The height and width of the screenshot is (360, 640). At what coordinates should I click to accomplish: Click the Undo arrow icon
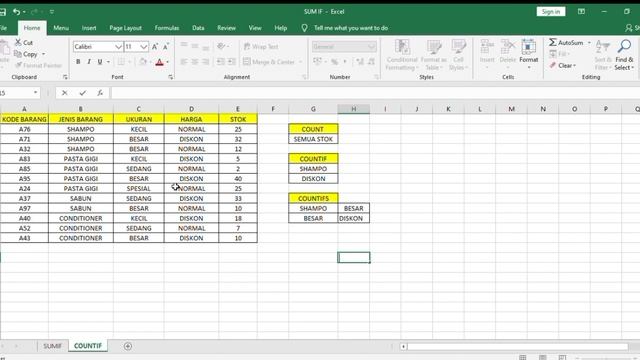click(16, 12)
